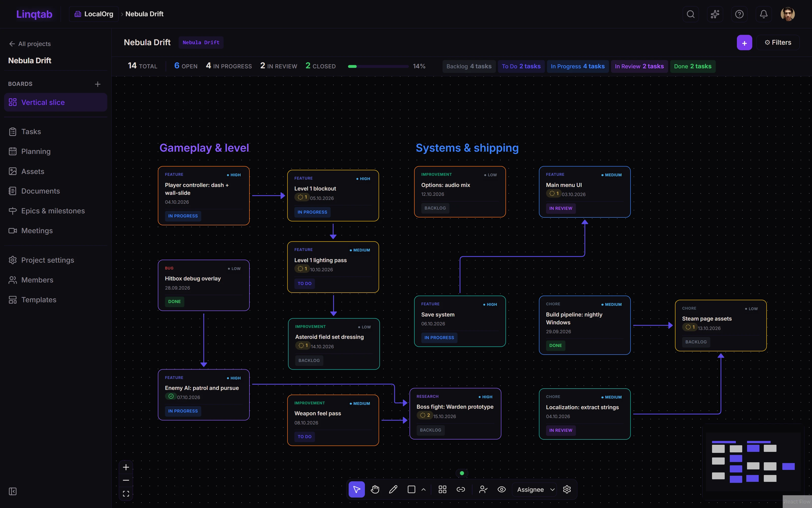
Task: Click the 14% progress bar
Action: 378,67
